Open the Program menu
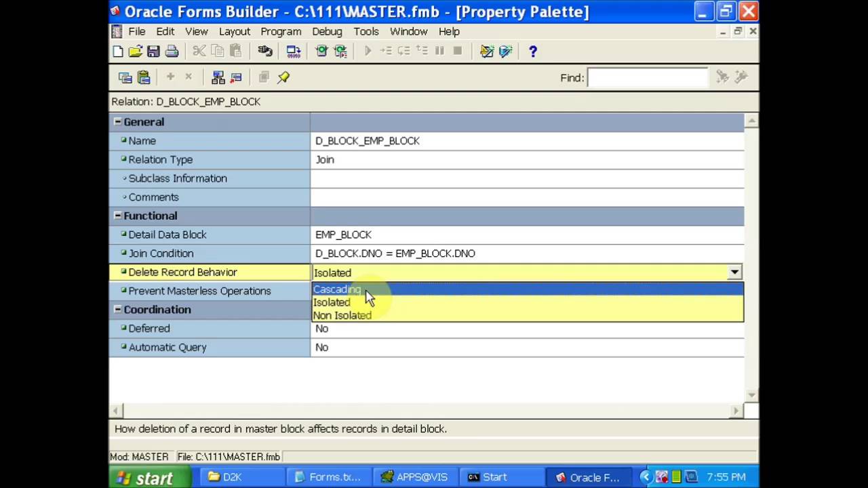Screen dimensions: 868x488 pyautogui.click(x=281, y=31)
